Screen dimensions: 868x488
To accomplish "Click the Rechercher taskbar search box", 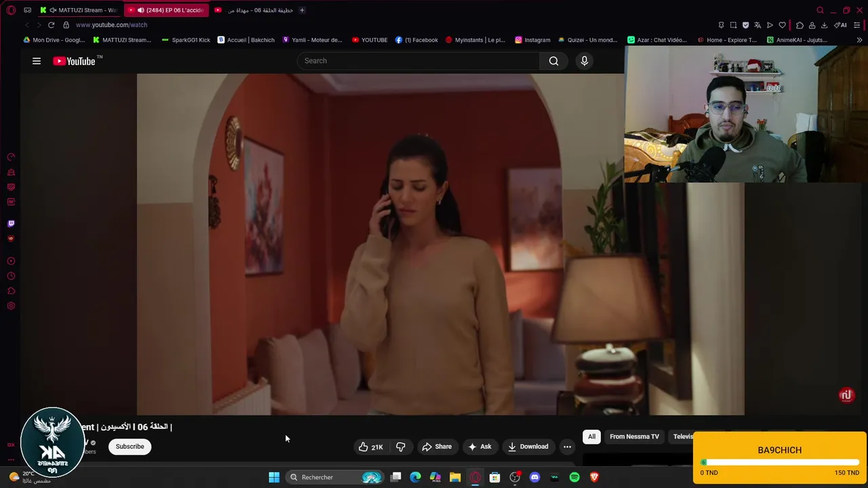I will (x=335, y=477).
